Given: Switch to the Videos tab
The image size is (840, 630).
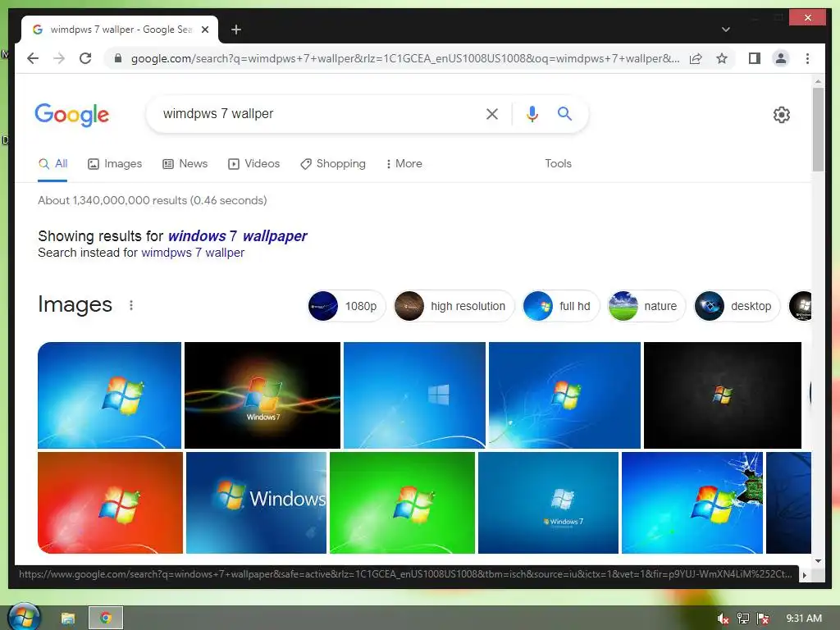Looking at the screenshot, I should click(254, 164).
